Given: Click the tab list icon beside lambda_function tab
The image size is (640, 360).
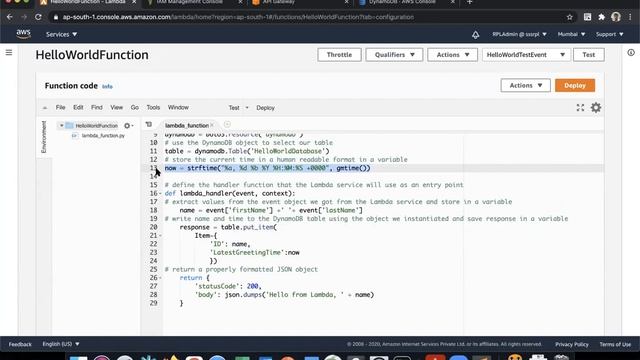Looking at the screenshot, I should (149, 124).
